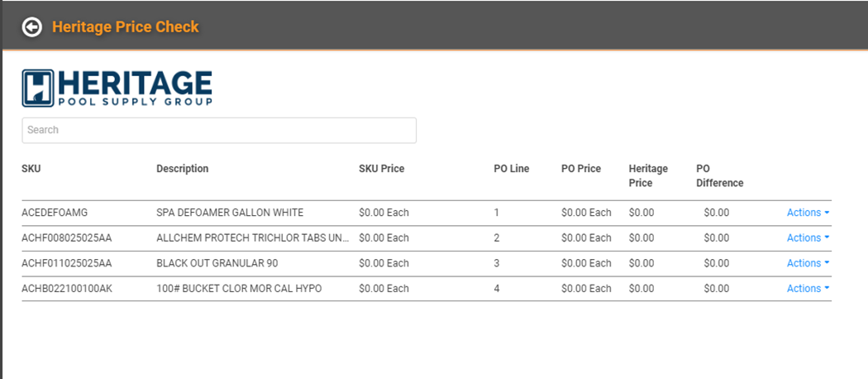Click the SKU Price column header

[381, 169]
